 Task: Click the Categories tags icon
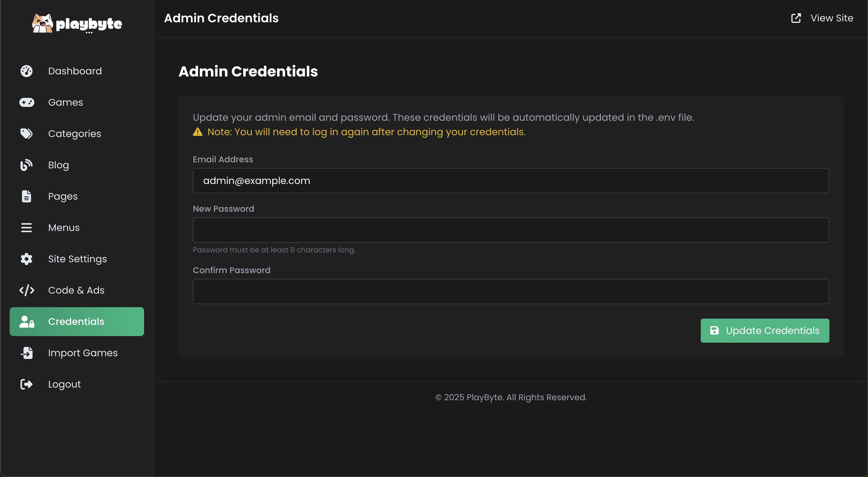pyautogui.click(x=26, y=134)
